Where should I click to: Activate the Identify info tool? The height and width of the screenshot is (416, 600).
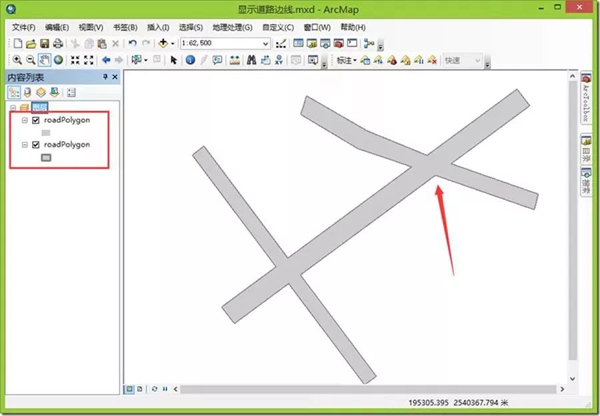coord(189,60)
